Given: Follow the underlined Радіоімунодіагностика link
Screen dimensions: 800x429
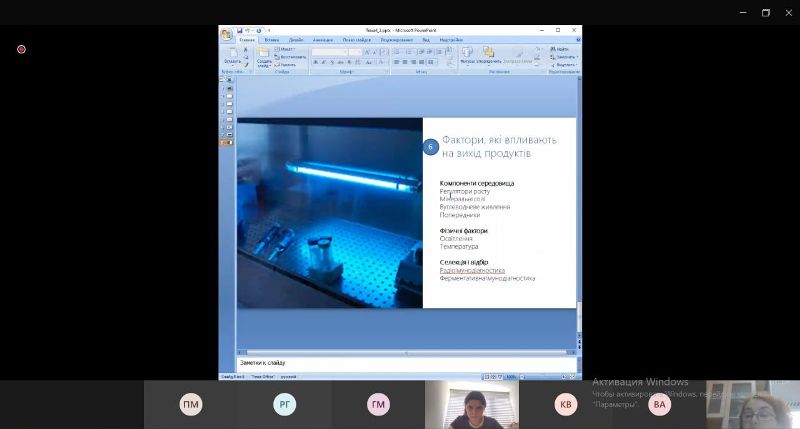Looking at the screenshot, I should tap(472, 270).
